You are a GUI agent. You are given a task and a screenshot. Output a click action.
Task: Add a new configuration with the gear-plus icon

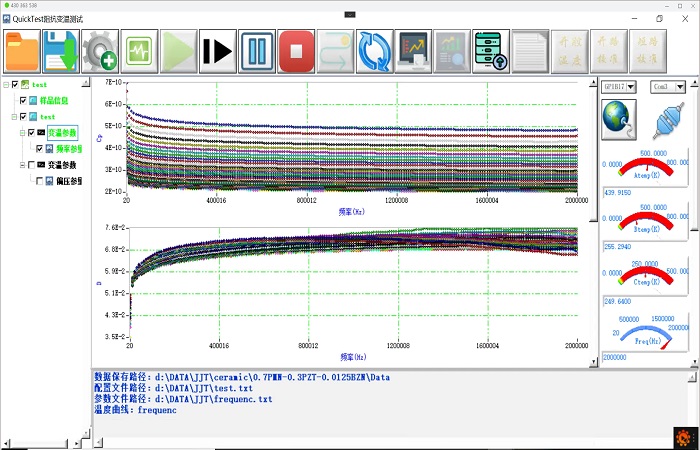(x=100, y=51)
